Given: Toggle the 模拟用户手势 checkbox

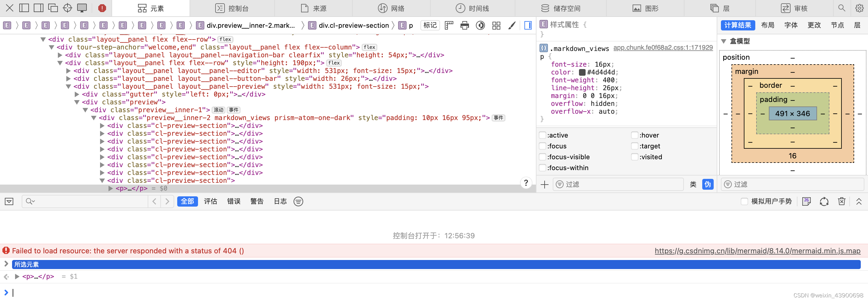Looking at the screenshot, I should (x=744, y=201).
